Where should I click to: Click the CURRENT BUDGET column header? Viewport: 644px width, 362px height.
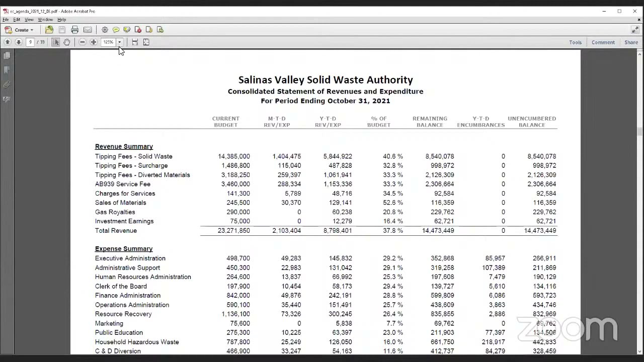coord(226,122)
